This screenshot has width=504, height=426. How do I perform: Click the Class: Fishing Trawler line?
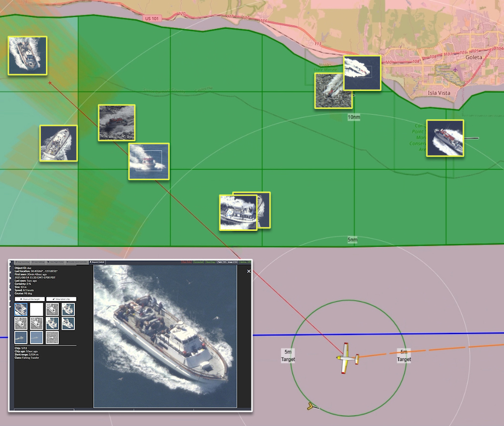tap(27, 358)
